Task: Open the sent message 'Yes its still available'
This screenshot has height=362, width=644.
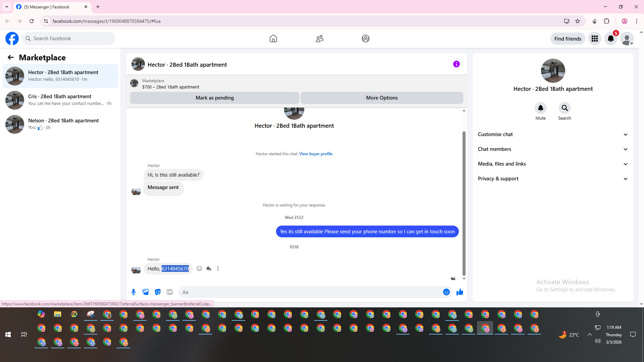Action: tap(367, 232)
